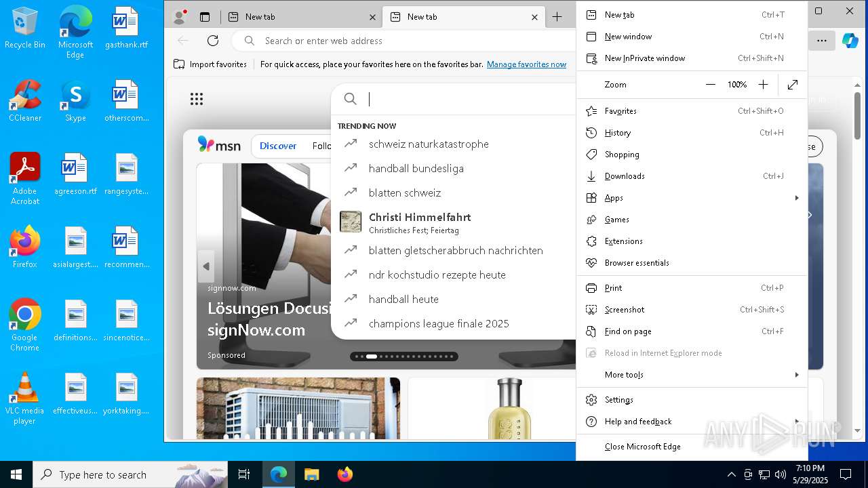Open Favorites from the menu
This screenshot has width=868, height=488.
692,111
